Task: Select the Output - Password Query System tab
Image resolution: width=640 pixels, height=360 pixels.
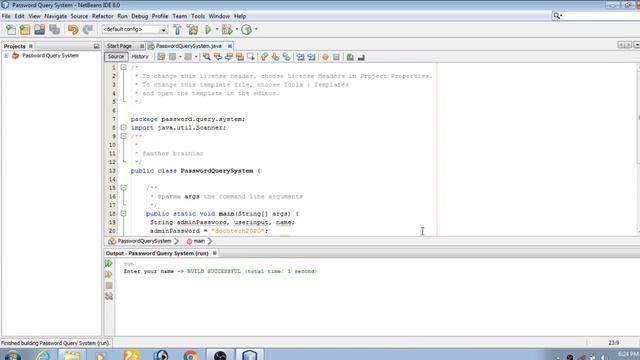Action: (x=157, y=253)
